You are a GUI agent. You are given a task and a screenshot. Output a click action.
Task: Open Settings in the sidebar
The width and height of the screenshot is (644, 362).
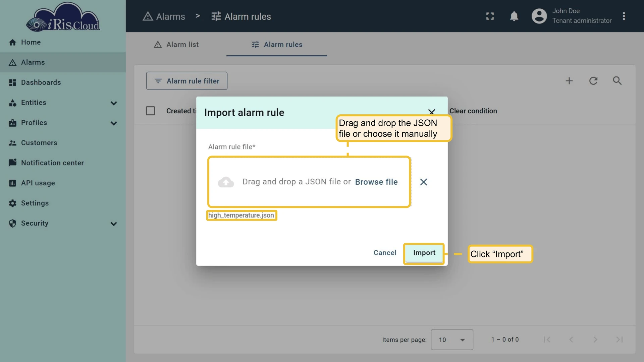[63, 203]
